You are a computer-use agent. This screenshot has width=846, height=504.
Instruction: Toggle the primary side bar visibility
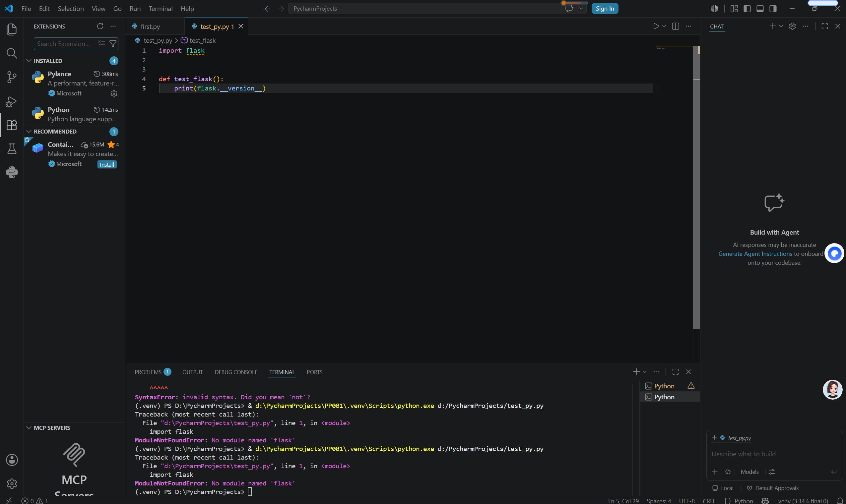[x=747, y=9]
